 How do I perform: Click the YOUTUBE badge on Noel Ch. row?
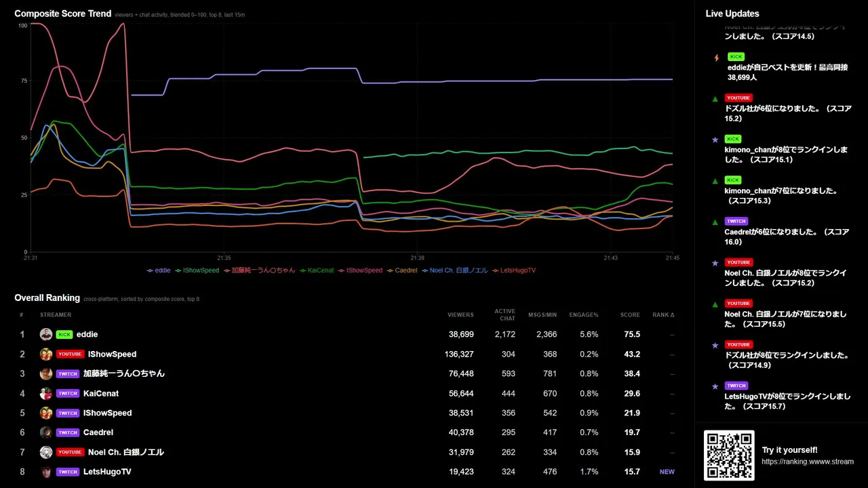(x=70, y=452)
